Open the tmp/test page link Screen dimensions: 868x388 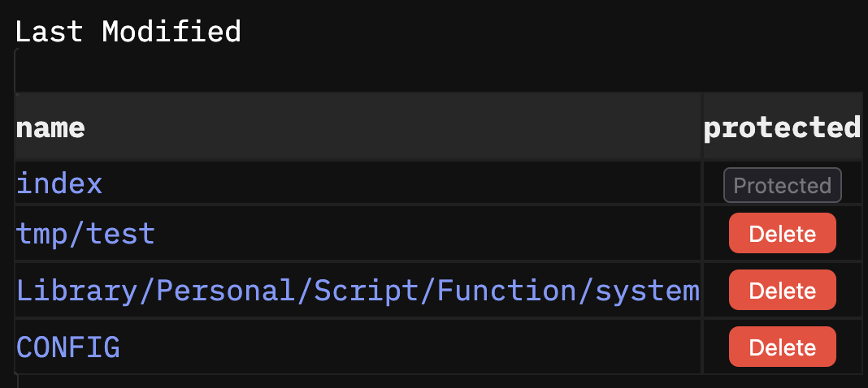click(x=86, y=234)
